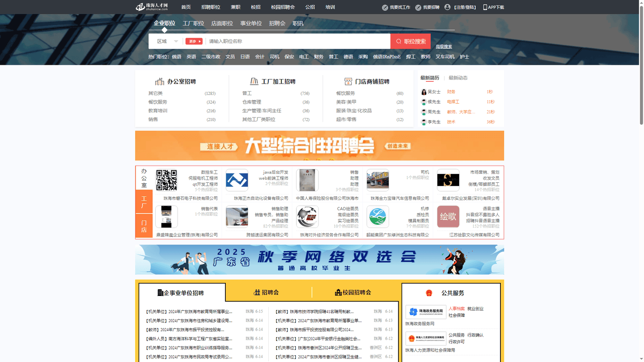Screen dimensions: 644x362
Task: Click the 珠海人力资源和社会保障局 logo image
Action: (x=426, y=338)
